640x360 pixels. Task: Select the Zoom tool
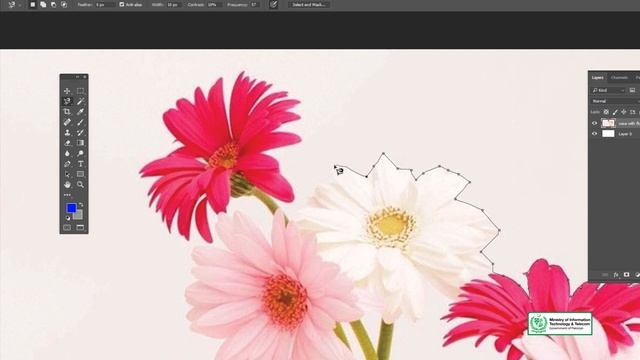(80, 184)
